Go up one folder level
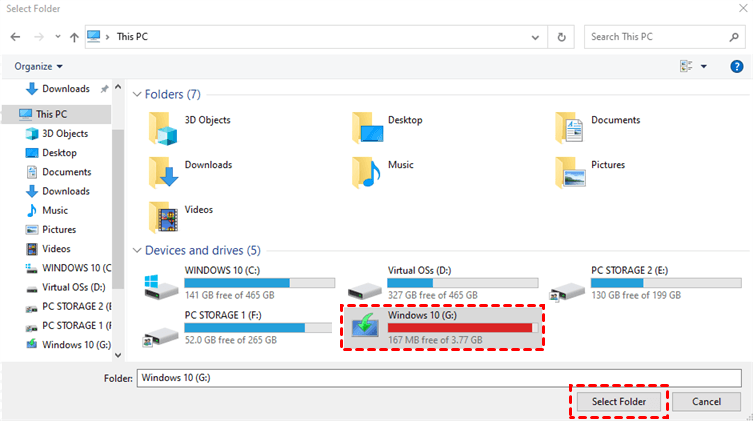The width and height of the screenshot is (753, 421). point(74,37)
